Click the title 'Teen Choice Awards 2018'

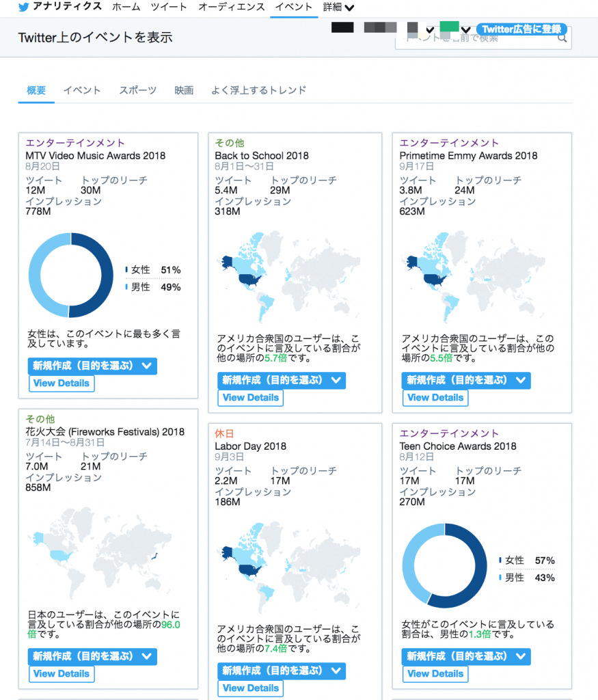(x=458, y=446)
